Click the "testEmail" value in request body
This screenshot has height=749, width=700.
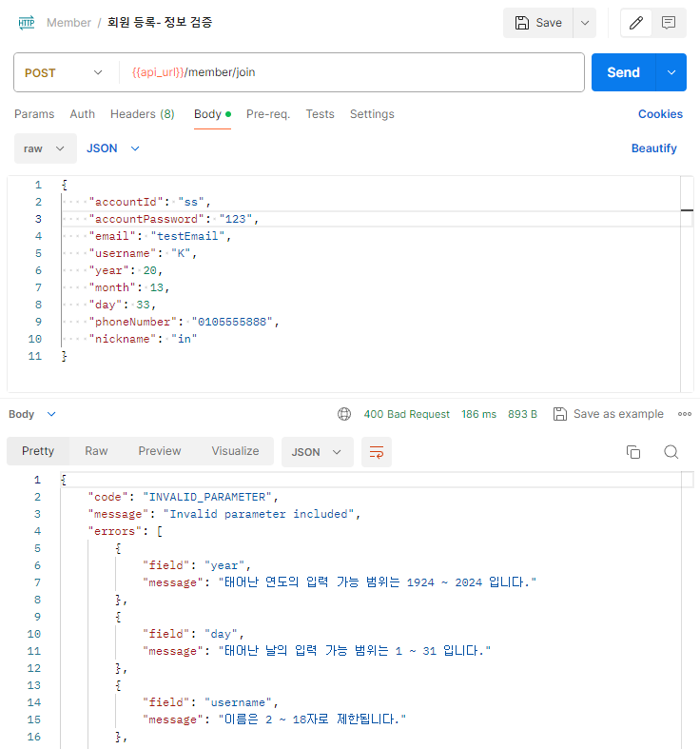point(187,236)
